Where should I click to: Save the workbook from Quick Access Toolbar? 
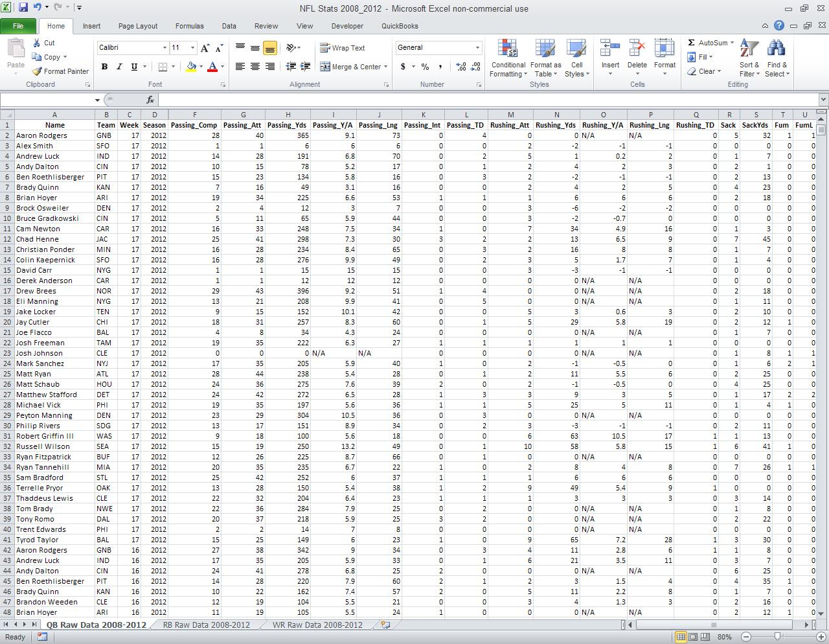pos(23,8)
